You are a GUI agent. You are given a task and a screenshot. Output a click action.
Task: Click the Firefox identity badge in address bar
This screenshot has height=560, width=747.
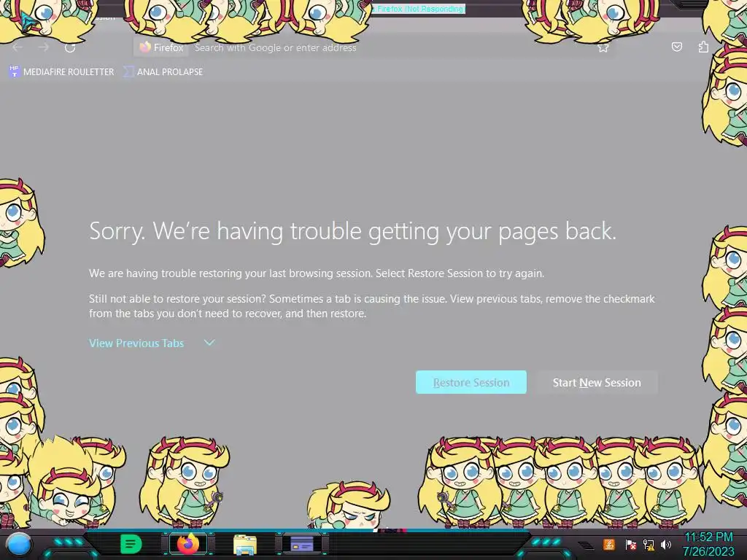pyautogui.click(x=161, y=47)
